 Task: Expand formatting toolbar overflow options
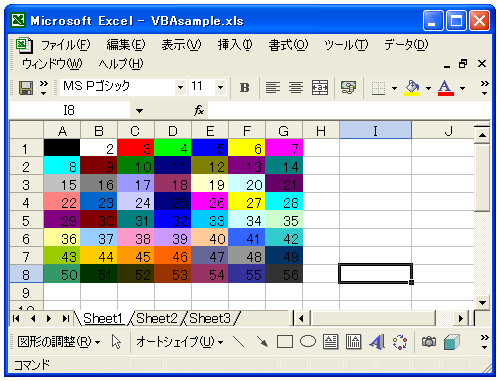click(x=484, y=88)
